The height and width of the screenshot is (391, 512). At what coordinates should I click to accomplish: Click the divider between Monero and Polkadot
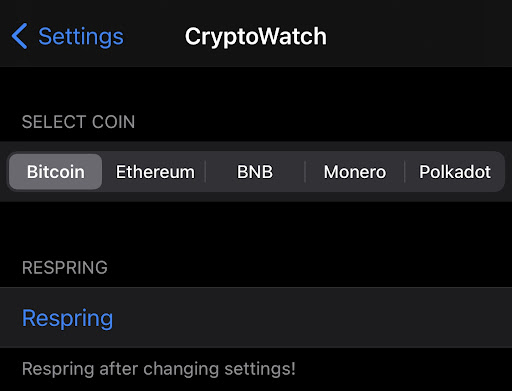pos(404,172)
